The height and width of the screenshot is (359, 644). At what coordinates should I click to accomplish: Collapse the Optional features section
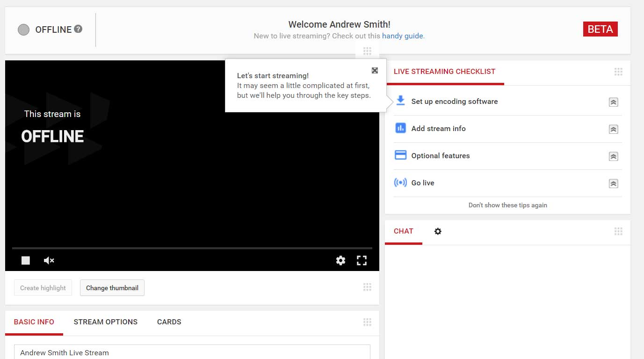(x=613, y=156)
